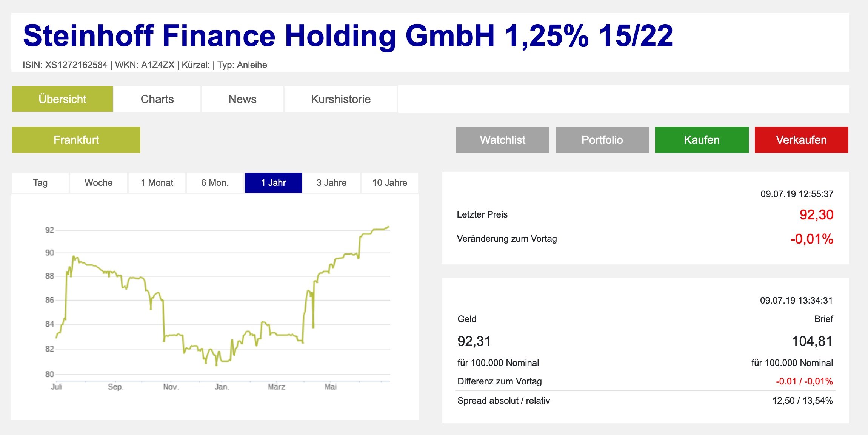Switch to the 10 Jahre view
Viewport: 868px width, 435px height.
[x=389, y=183]
